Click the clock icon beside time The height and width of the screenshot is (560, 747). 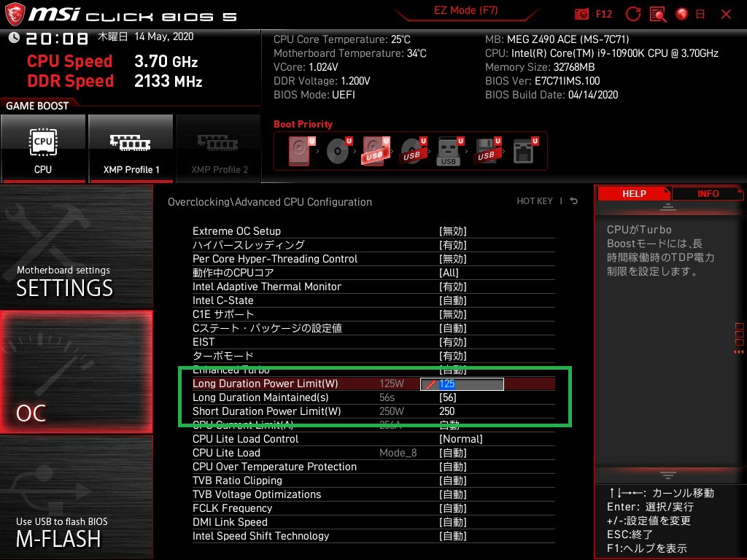point(14,38)
